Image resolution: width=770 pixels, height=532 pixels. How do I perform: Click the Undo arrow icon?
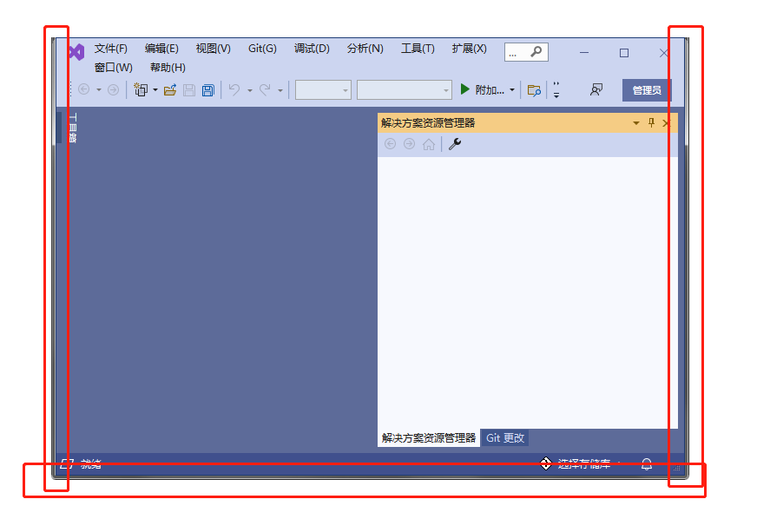click(x=233, y=89)
